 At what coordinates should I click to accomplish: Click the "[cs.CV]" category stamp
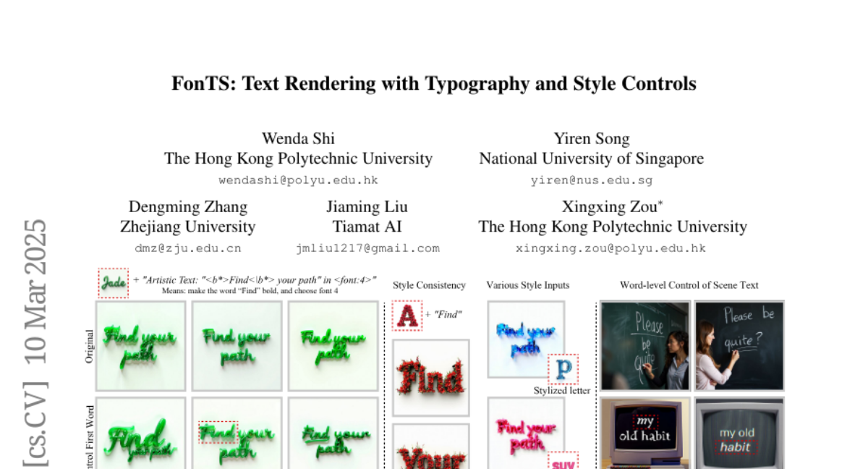pyautogui.click(x=35, y=423)
